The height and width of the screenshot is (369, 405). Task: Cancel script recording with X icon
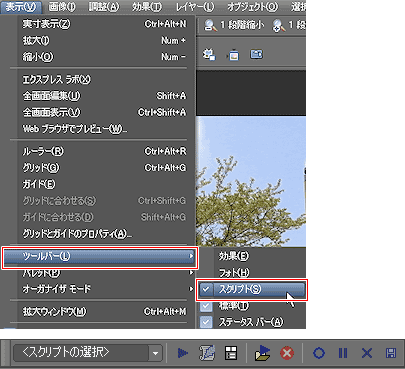click(367, 353)
